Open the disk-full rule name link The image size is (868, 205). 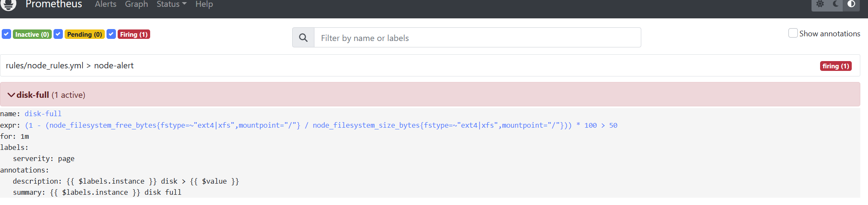(43, 114)
